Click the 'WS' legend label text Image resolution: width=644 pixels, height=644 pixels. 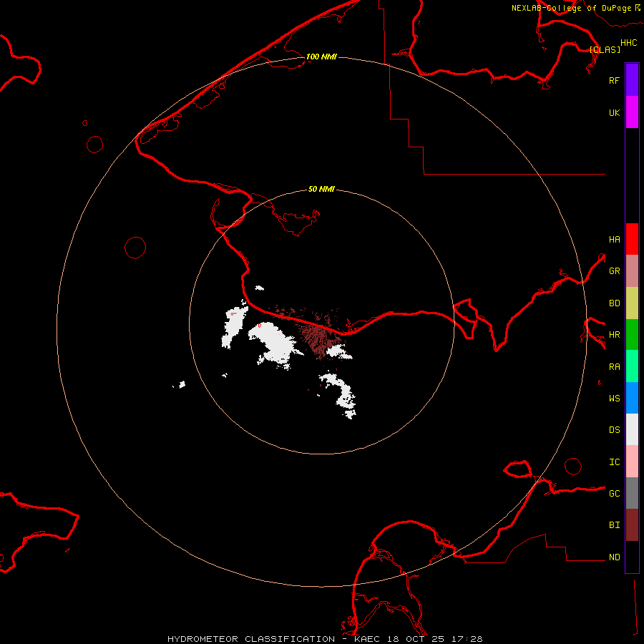coord(614,398)
